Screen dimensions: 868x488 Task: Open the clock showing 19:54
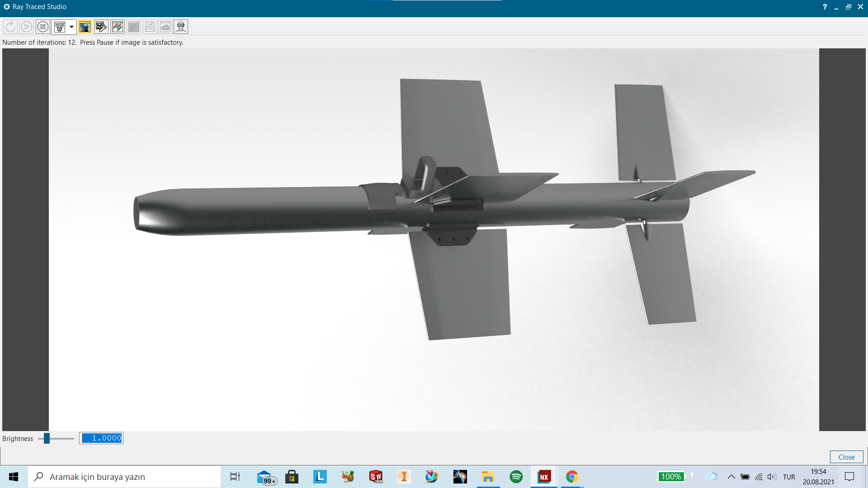[x=818, y=477]
